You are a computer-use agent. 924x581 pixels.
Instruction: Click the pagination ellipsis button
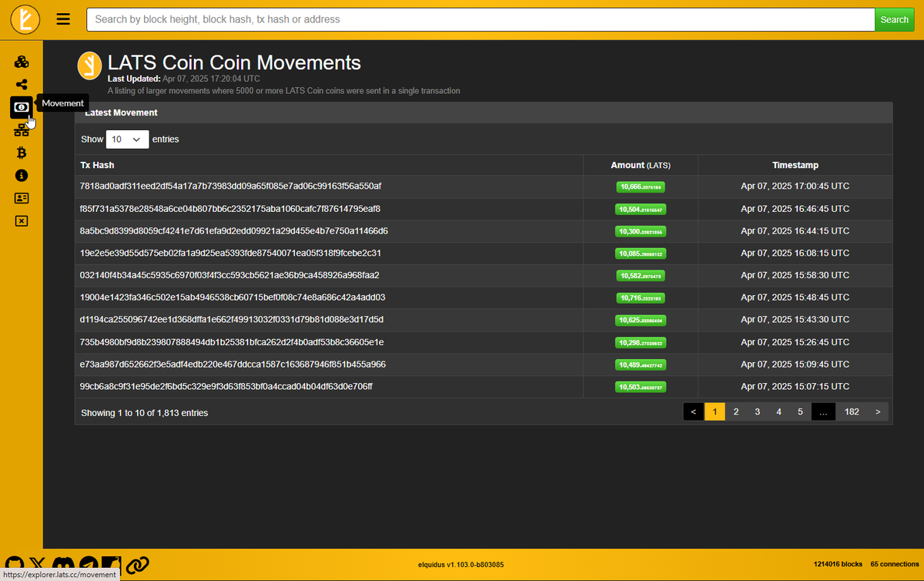[823, 412]
